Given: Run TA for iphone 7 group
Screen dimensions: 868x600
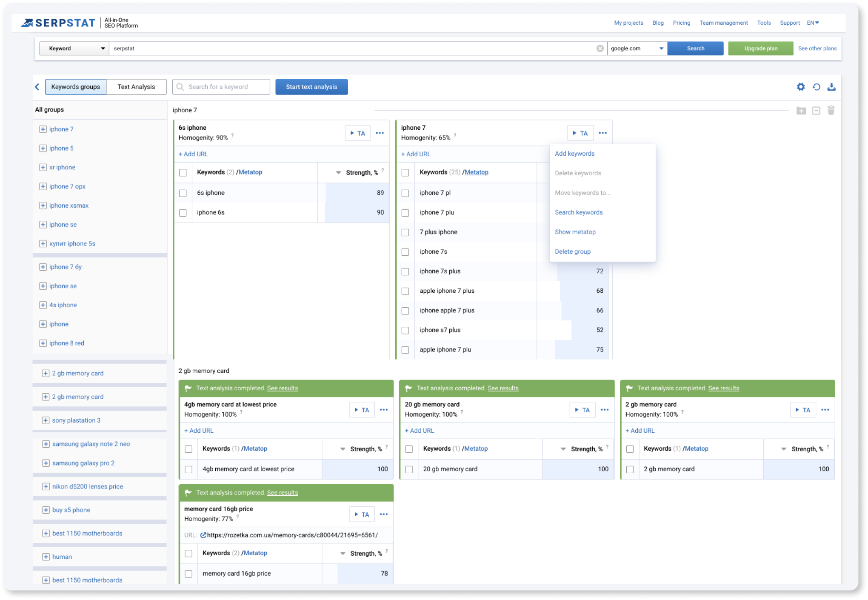Looking at the screenshot, I should click(580, 133).
